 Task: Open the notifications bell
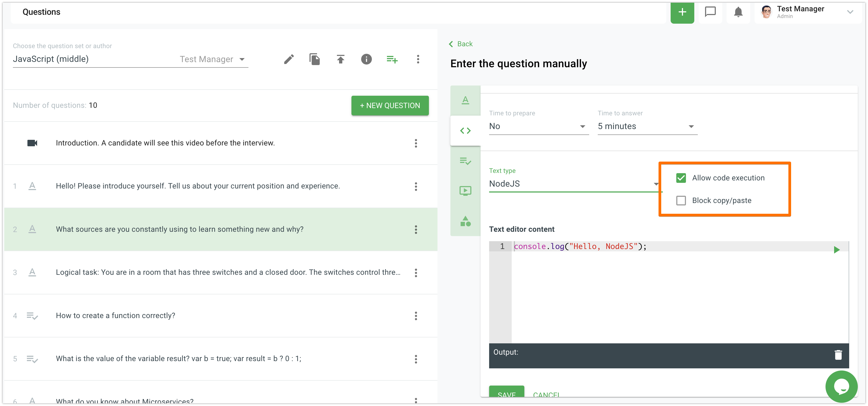coord(738,12)
